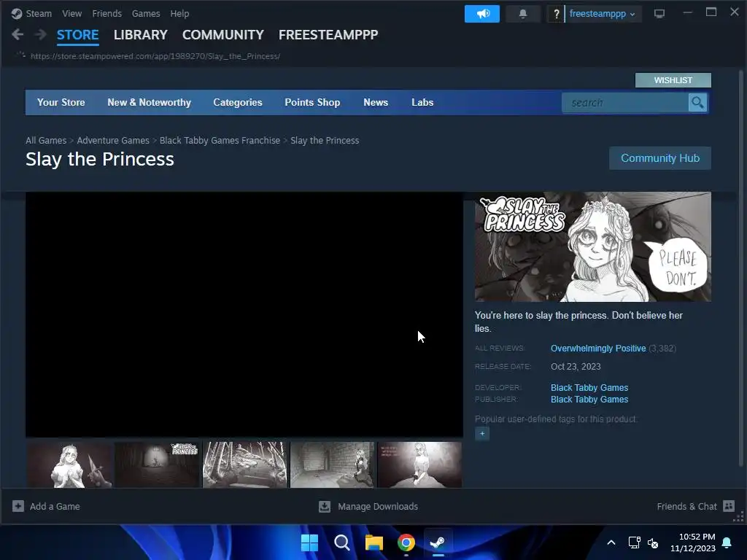The height and width of the screenshot is (560, 747).
Task: Go forward with the right arrow
Action: tap(41, 34)
